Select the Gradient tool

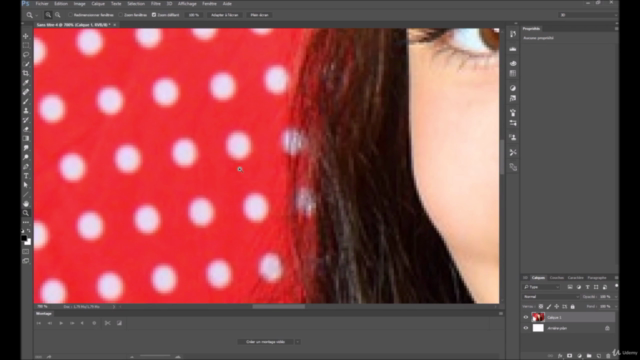[x=26, y=139]
